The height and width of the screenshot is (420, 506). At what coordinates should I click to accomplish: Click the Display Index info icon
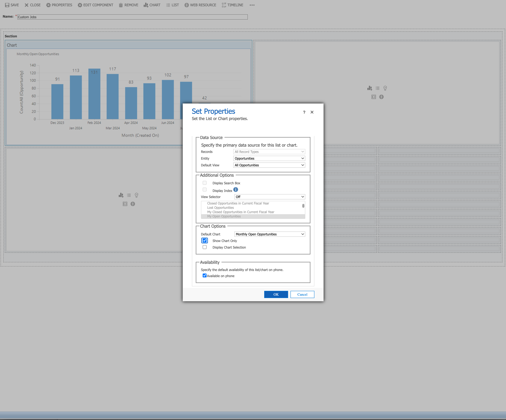(236, 190)
